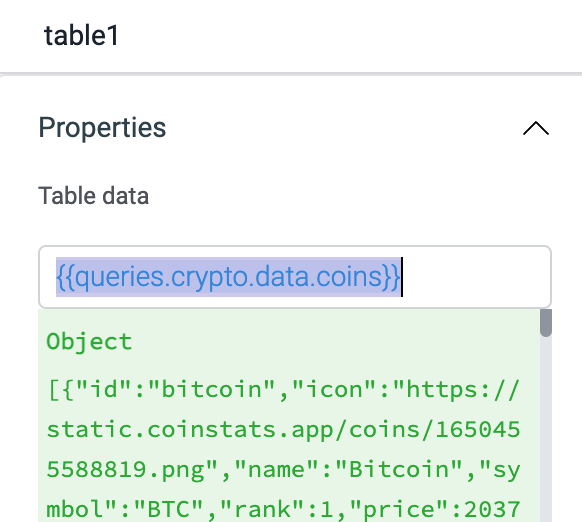Click the scrollbar track below the thumb
This screenshot has height=522, width=582.
tap(546, 427)
